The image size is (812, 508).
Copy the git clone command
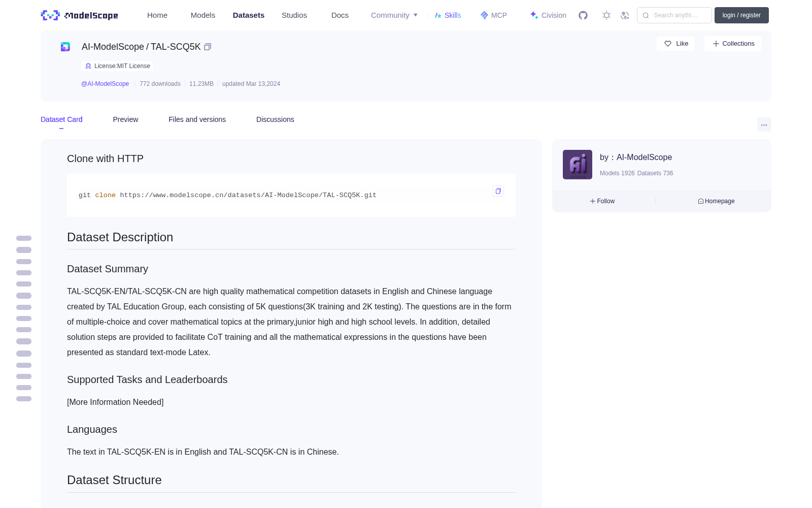tap(498, 191)
